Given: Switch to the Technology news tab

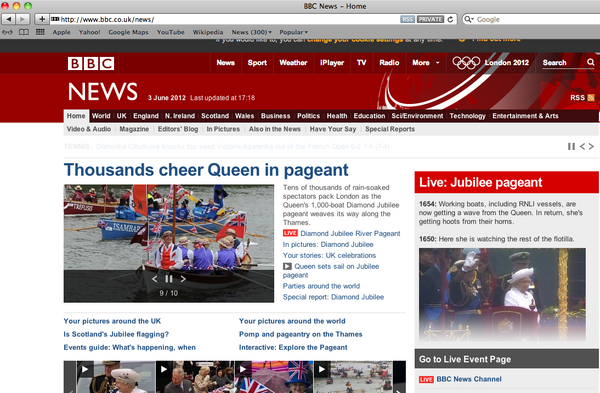Looking at the screenshot, I should point(467,116).
